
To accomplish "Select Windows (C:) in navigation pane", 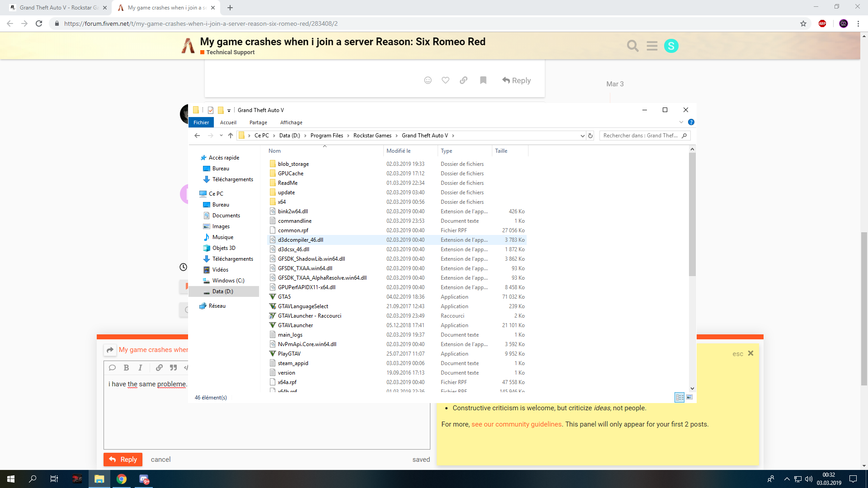I will point(228,281).
